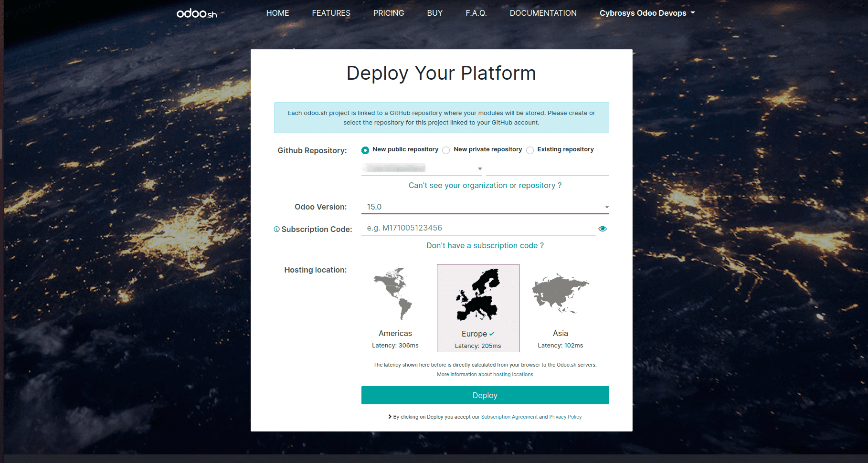
Task: Open the BUY menu item
Action: click(x=434, y=13)
